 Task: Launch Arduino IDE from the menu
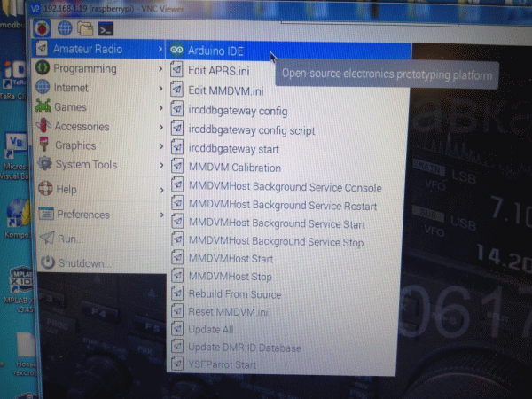click(289, 51)
